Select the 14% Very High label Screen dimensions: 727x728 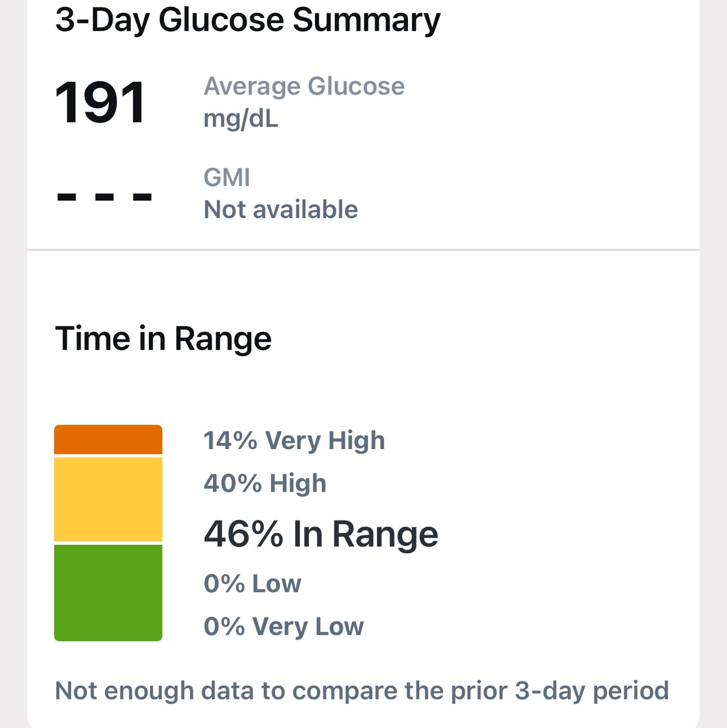coord(294,441)
